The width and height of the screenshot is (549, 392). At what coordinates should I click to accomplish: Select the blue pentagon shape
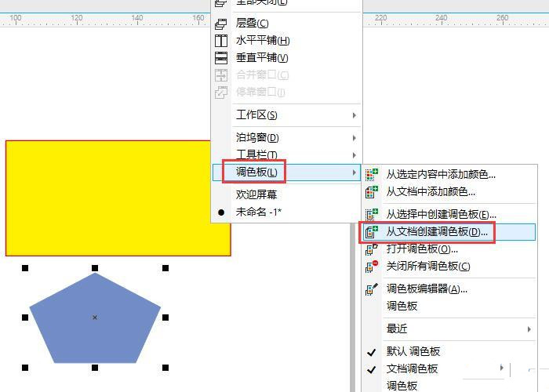(95, 318)
